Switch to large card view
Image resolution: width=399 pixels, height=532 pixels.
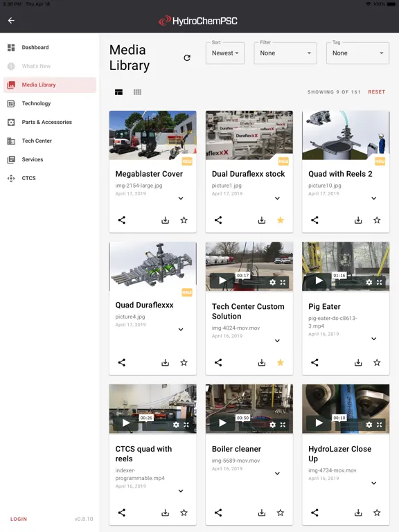click(x=118, y=92)
